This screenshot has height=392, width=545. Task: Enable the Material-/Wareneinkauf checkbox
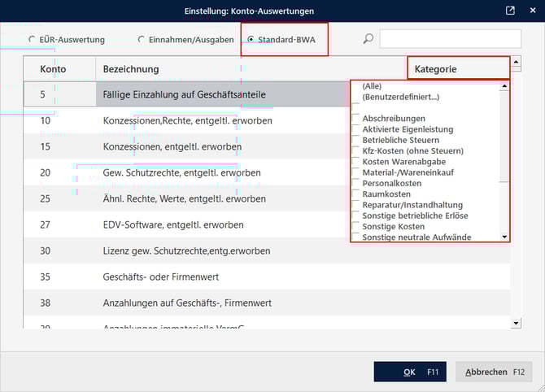click(x=355, y=172)
